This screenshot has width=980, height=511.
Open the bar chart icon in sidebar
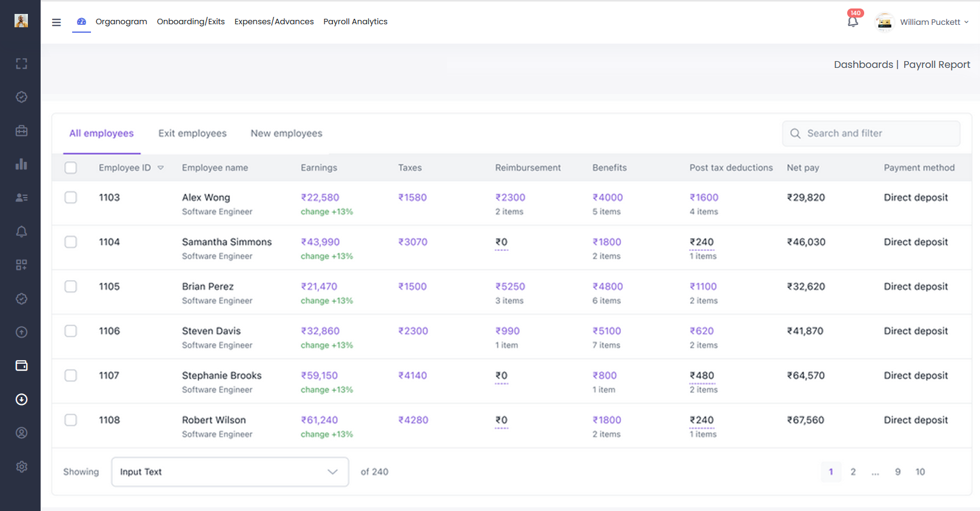pyautogui.click(x=21, y=164)
